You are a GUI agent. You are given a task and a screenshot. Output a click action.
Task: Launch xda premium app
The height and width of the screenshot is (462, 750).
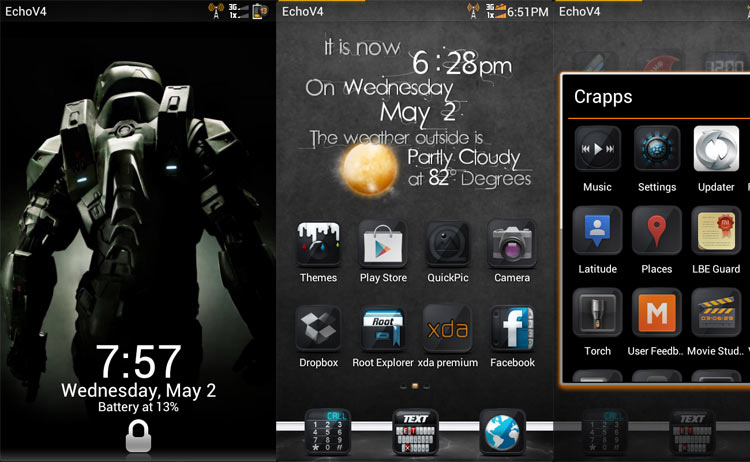tap(448, 329)
